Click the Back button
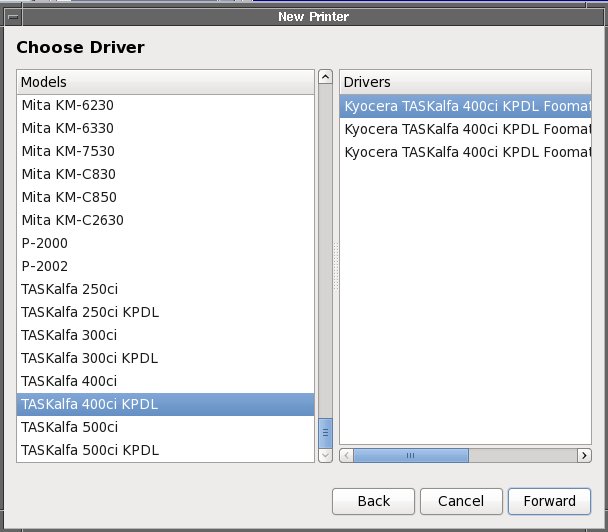This screenshot has height=532, width=608. pos(373,501)
